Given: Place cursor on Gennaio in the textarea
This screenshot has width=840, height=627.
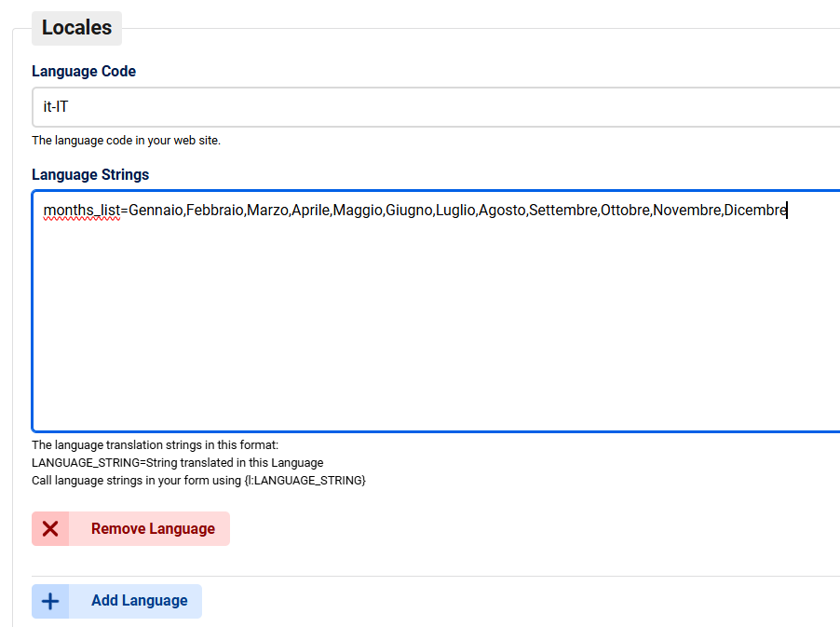Looking at the screenshot, I should point(156,211).
